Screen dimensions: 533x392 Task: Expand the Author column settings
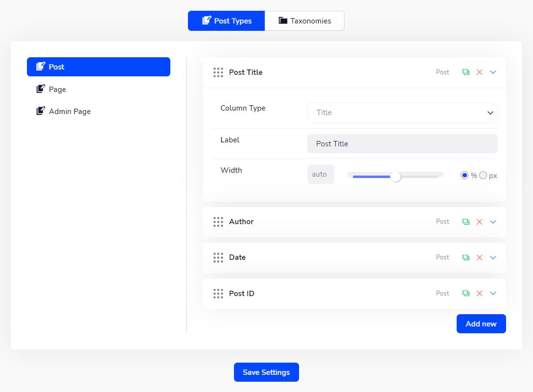[x=493, y=222]
